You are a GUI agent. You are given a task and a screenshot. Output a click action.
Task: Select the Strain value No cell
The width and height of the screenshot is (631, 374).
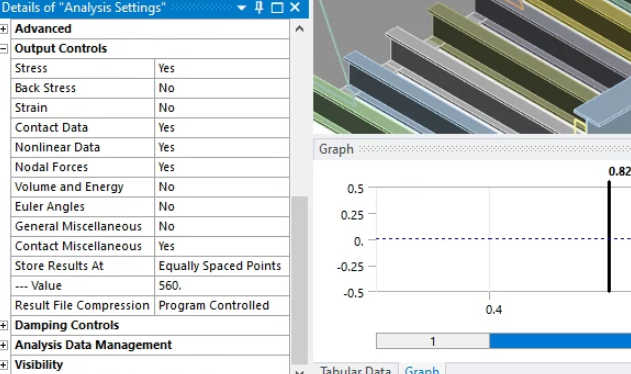coord(222,108)
